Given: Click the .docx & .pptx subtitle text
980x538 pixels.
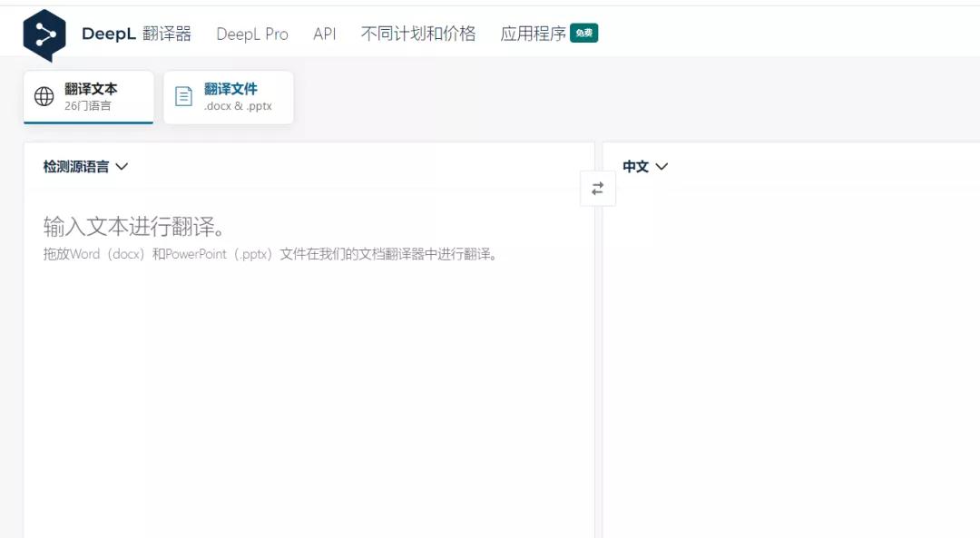Looking at the screenshot, I should click(x=238, y=106).
